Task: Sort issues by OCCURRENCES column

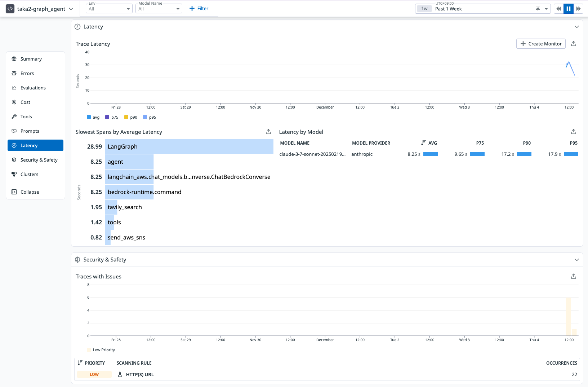Action: coord(562,363)
